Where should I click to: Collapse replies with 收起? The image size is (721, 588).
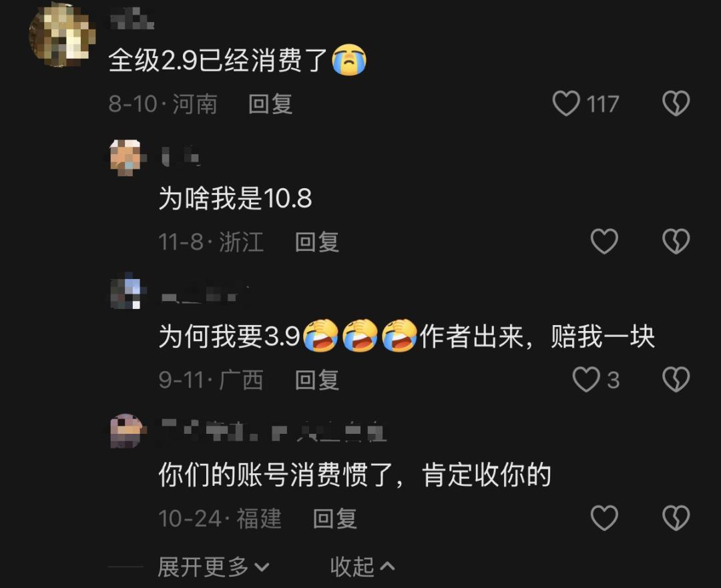click(x=363, y=567)
